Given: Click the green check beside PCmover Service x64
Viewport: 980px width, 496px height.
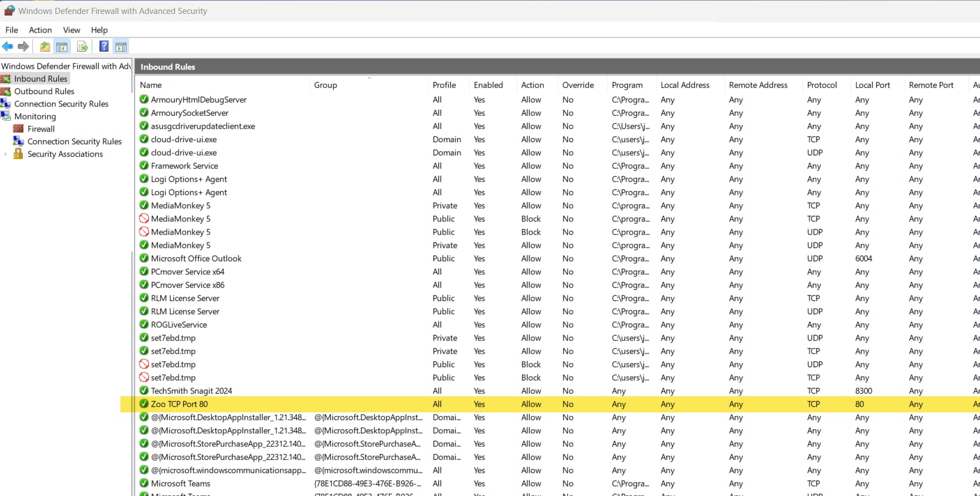Looking at the screenshot, I should click(144, 271).
